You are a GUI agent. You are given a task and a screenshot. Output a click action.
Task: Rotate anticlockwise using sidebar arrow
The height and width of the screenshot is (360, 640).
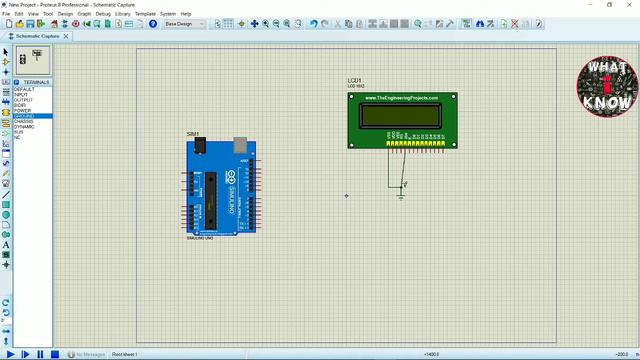(6, 313)
